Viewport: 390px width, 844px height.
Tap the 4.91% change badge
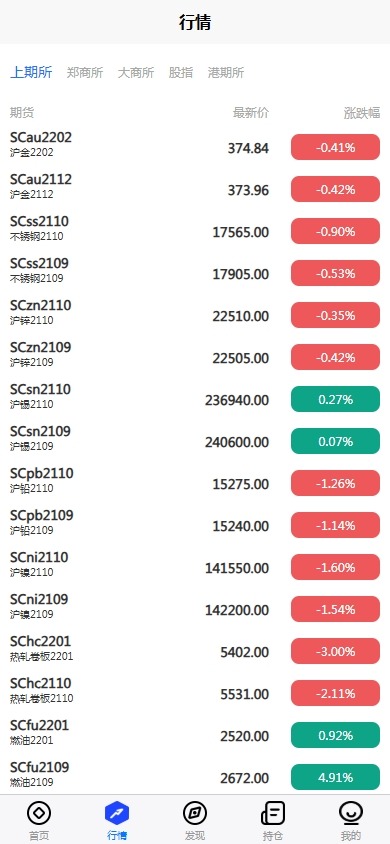click(x=336, y=777)
